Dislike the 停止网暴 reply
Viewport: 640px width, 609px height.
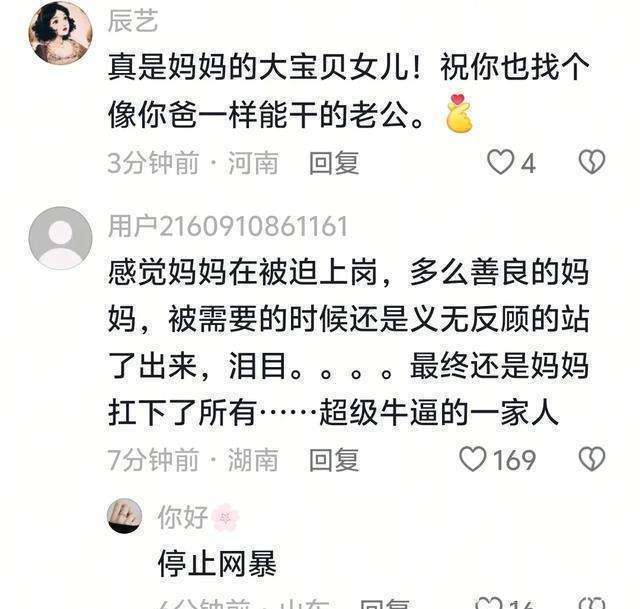pos(592,603)
